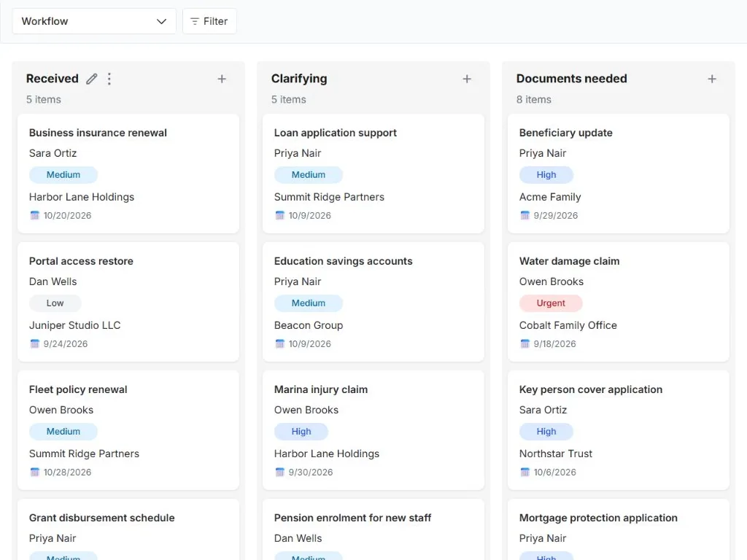This screenshot has height=560, width=747.
Task: Click the Documents needed column heading
Action: (x=572, y=79)
